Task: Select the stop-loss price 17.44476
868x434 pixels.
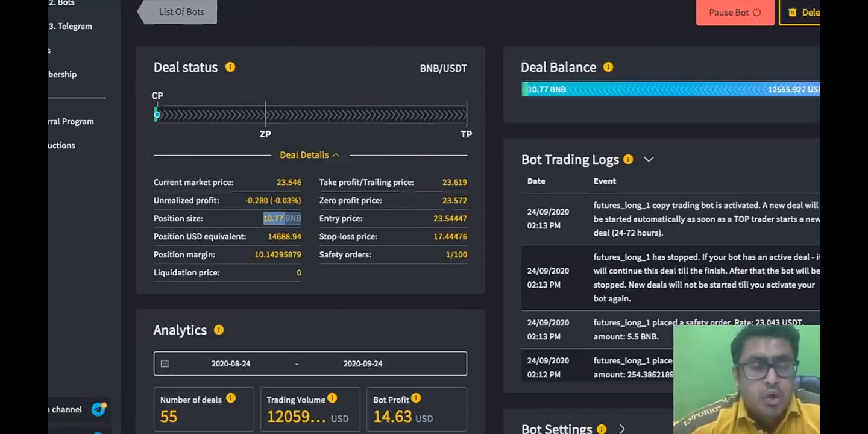Action: (x=450, y=236)
